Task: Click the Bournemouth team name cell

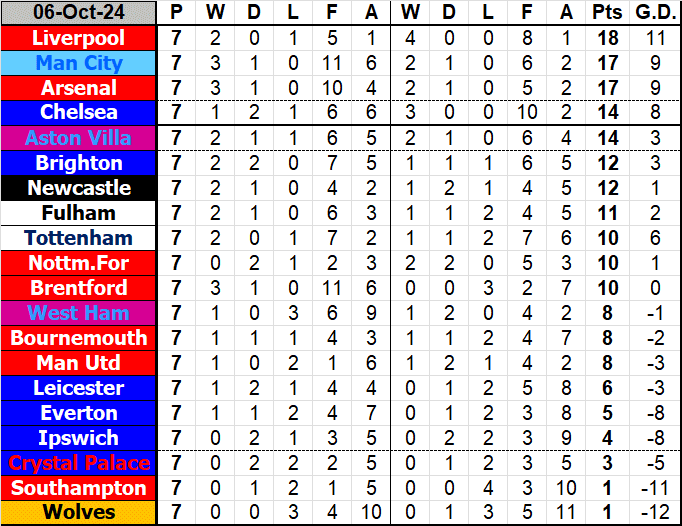Action: pyautogui.click(x=79, y=338)
